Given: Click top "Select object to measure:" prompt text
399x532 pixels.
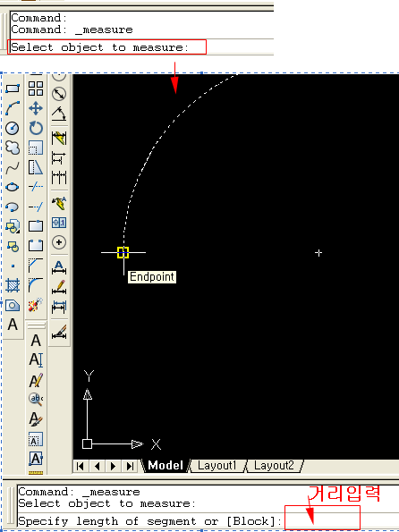Looking at the screenshot, I should point(99,47).
